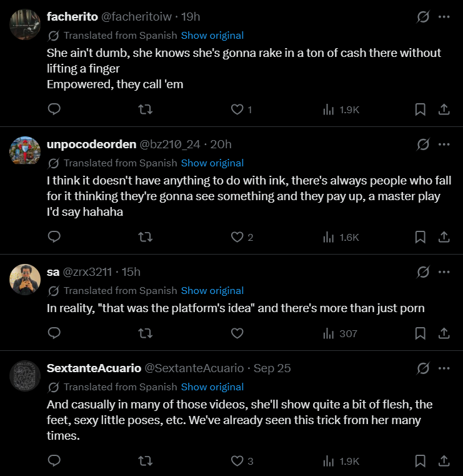463x476 pixels.
Task: Reply to facherito's tweet
Action: click(54, 109)
